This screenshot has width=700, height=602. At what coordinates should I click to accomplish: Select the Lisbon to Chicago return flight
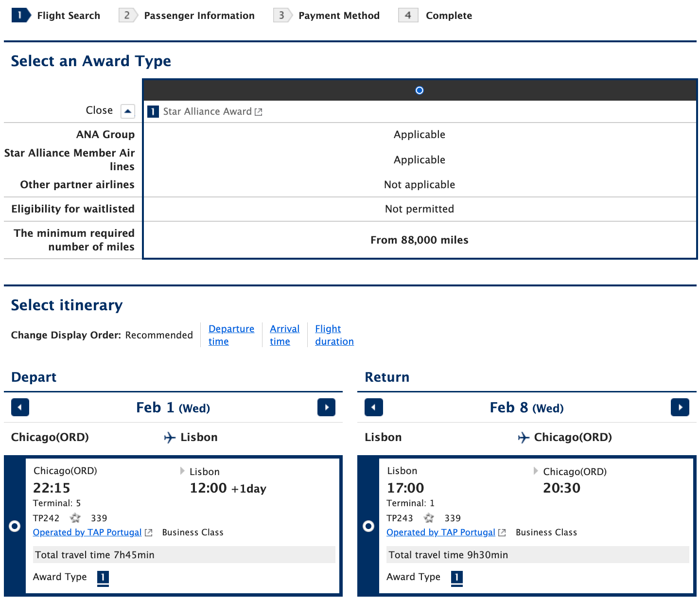tap(368, 527)
